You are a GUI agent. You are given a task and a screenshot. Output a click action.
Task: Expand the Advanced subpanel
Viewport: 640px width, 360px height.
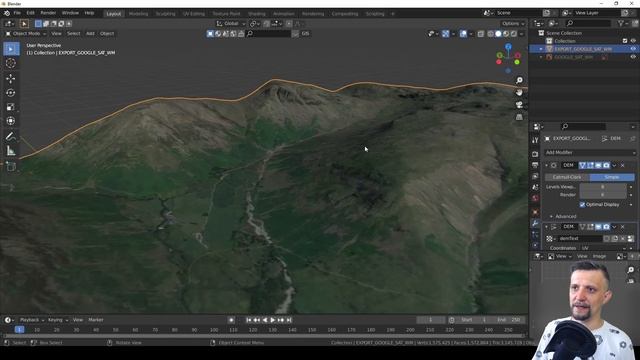click(563, 216)
